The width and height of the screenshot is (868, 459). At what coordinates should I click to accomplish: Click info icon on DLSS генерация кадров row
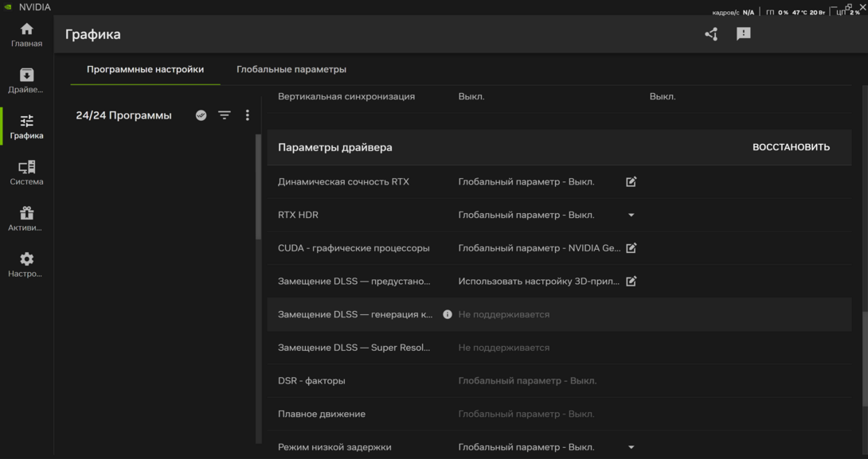(x=448, y=314)
